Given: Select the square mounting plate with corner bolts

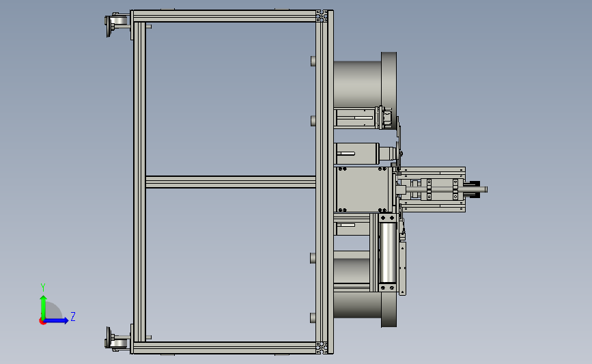Looking at the screenshot, I should pos(363,190).
